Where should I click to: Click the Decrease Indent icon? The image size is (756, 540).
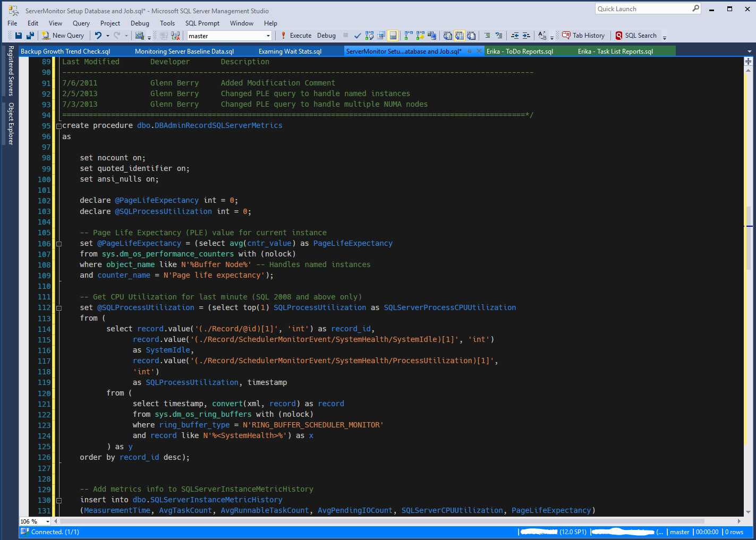[x=515, y=35]
